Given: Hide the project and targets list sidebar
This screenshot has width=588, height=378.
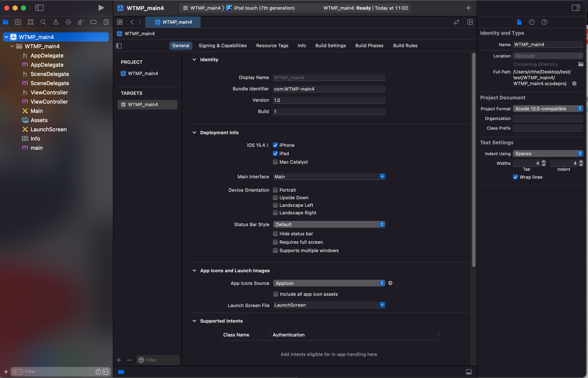Looking at the screenshot, I should click(x=119, y=46).
